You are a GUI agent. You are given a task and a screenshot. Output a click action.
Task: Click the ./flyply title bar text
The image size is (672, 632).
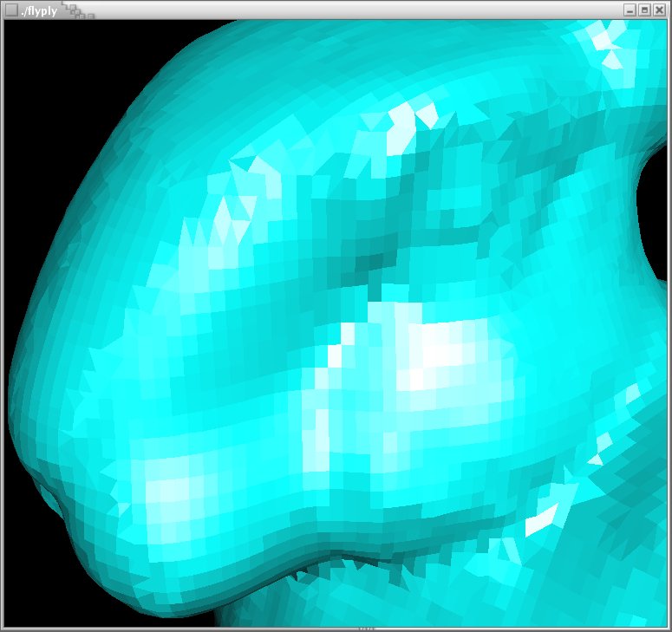tap(39, 11)
